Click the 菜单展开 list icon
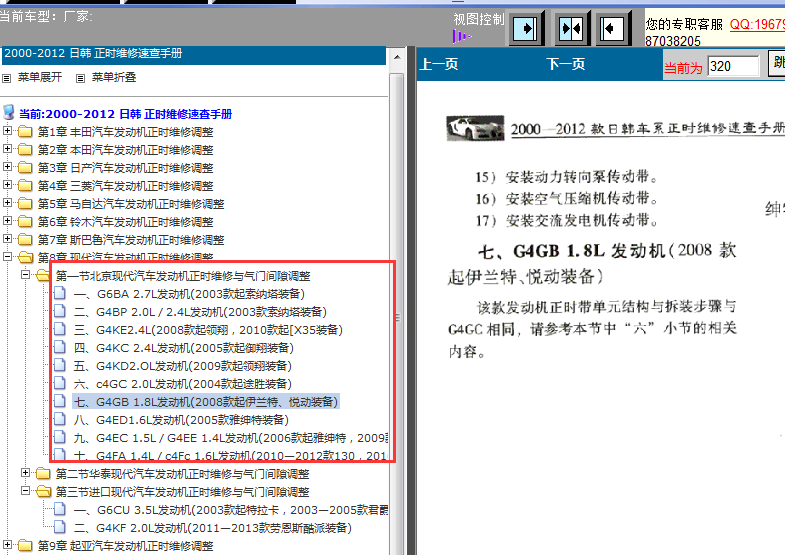This screenshot has width=785, height=555. [x=7, y=78]
